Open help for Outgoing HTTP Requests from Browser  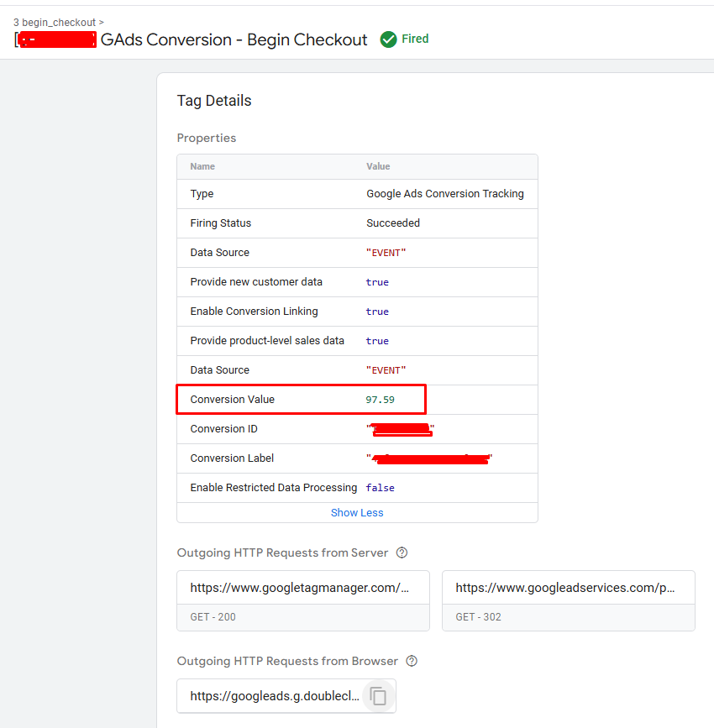click(412, 661)
